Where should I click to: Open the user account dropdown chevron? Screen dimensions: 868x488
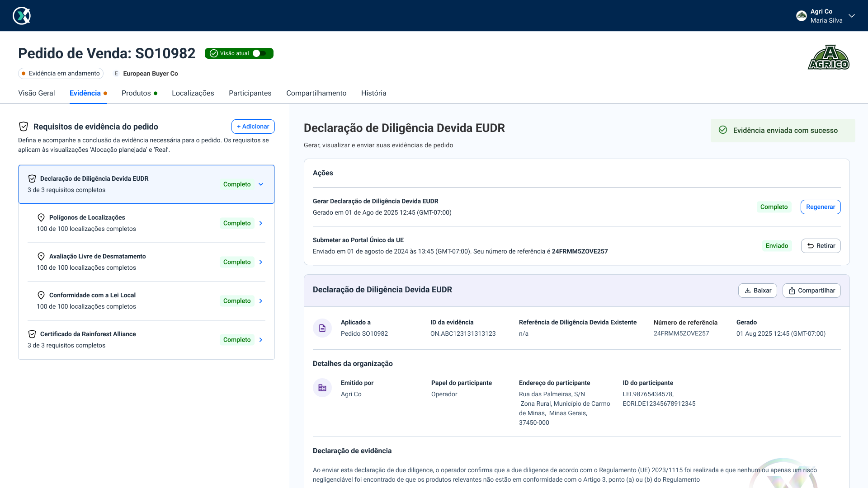852,16
